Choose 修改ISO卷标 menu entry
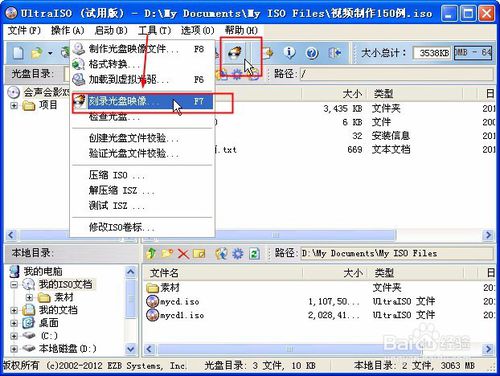Image resolution: width=500 pixels, height=376 pixels. coord(143,227)
